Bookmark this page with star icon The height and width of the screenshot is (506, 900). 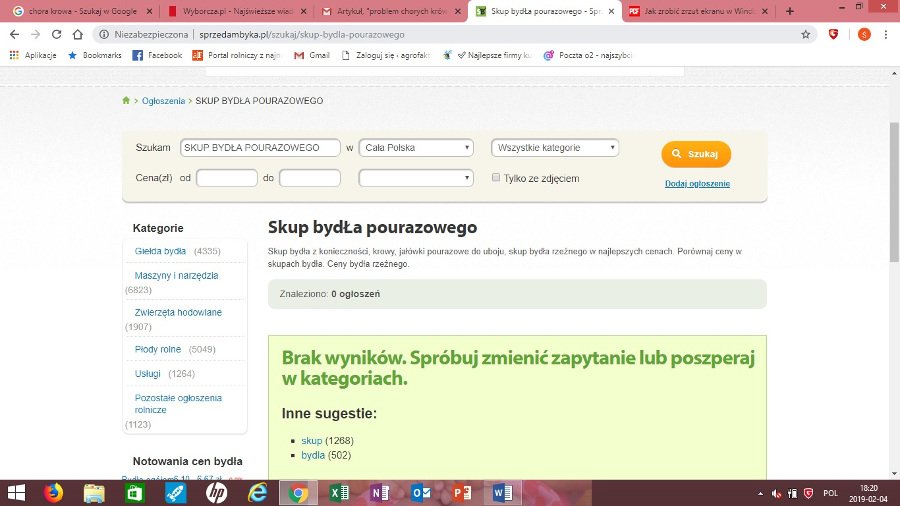click(805, 34)
